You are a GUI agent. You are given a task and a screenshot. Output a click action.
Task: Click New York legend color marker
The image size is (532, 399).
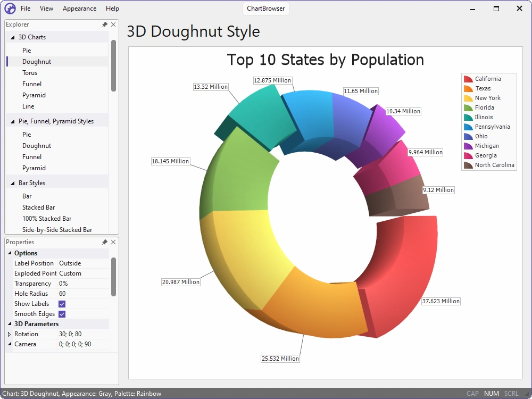[x=468, y=98]
